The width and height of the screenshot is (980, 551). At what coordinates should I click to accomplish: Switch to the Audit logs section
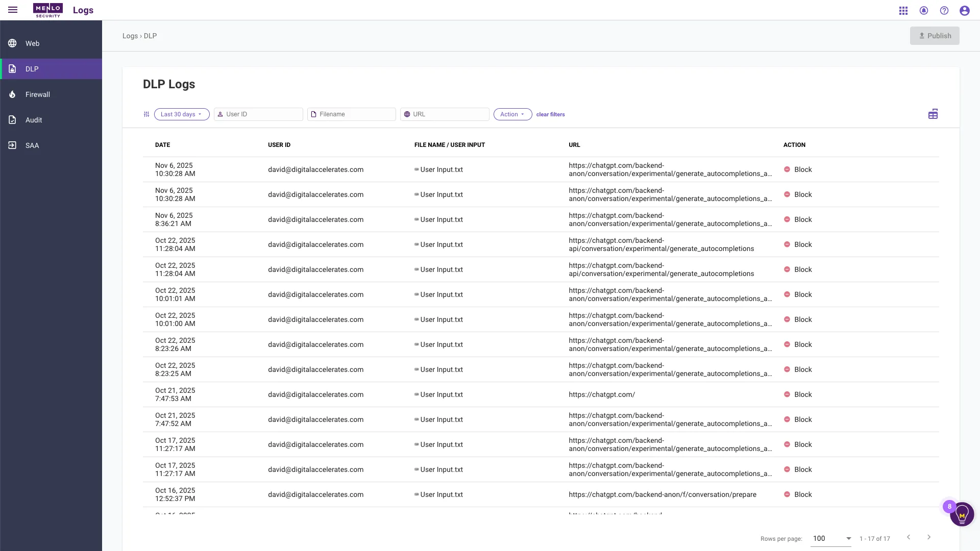(33, 120)
